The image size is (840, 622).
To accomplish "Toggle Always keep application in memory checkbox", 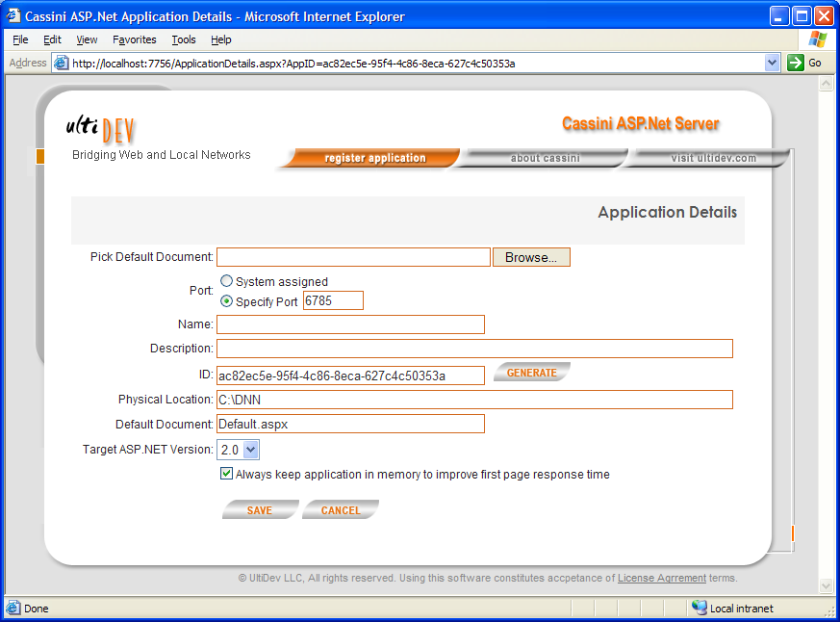I will click(226, 474).
